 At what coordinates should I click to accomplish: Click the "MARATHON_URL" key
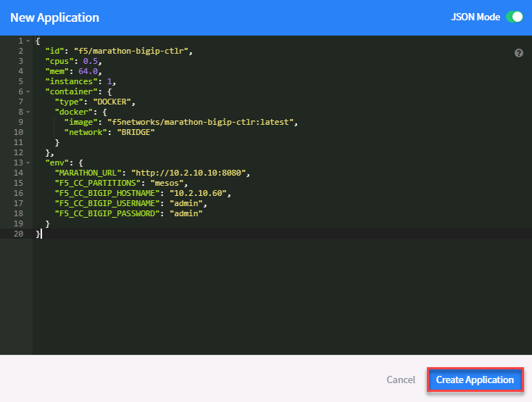click(88, 173)
